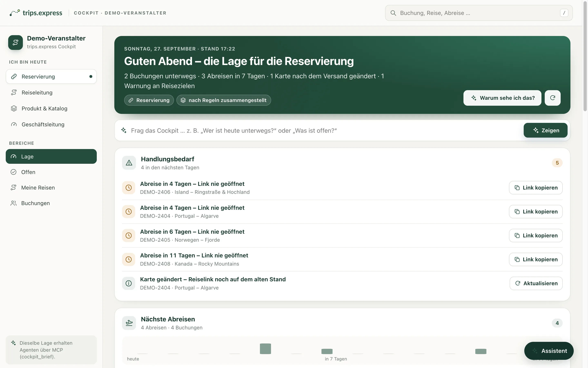Copy link for DEMO-2405 Norwegen – Fjorde
The image size is (588, 368).
click(536, 235)
